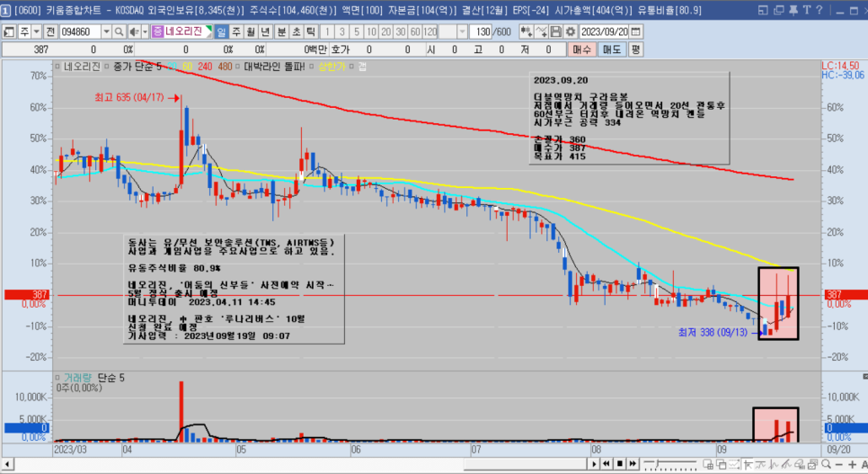This screenshot has height=474, width=868.
Task: Save chart with floppy disk icon
Action: point(556,31)
